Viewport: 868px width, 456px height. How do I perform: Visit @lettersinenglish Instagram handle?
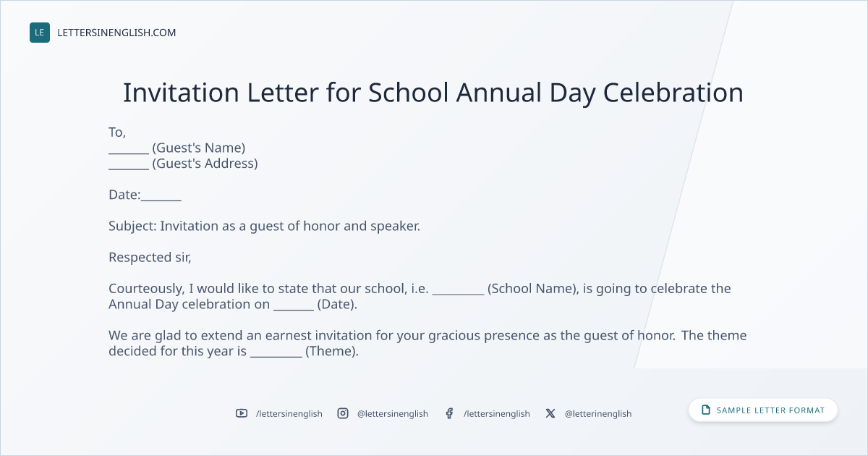393,414
